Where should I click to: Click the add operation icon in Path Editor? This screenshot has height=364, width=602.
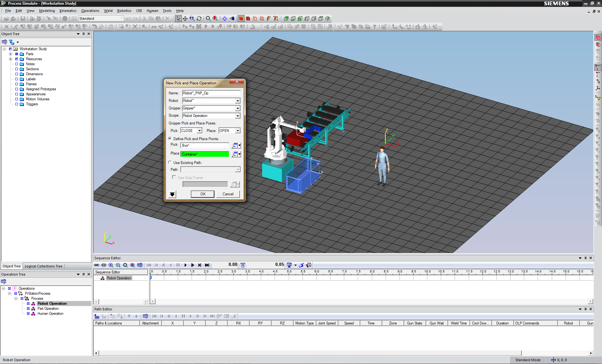[97, 316]
